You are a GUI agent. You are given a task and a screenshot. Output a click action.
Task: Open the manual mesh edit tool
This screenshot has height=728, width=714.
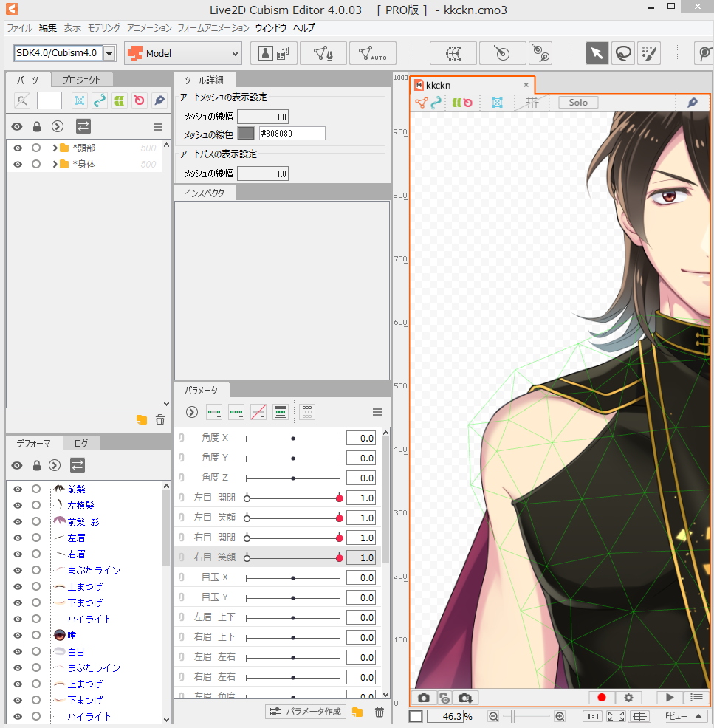pos(323,53)
